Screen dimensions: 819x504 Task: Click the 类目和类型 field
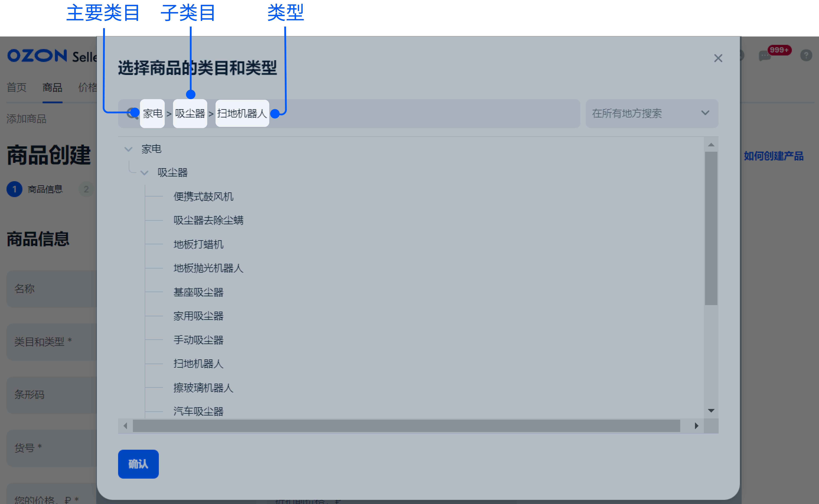[52, 342]
